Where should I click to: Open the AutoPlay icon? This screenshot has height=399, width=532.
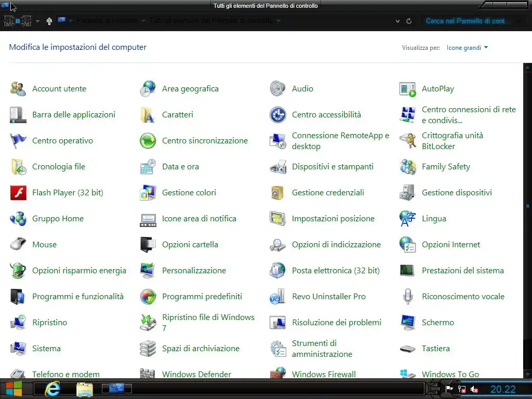(x=407, y=89)
